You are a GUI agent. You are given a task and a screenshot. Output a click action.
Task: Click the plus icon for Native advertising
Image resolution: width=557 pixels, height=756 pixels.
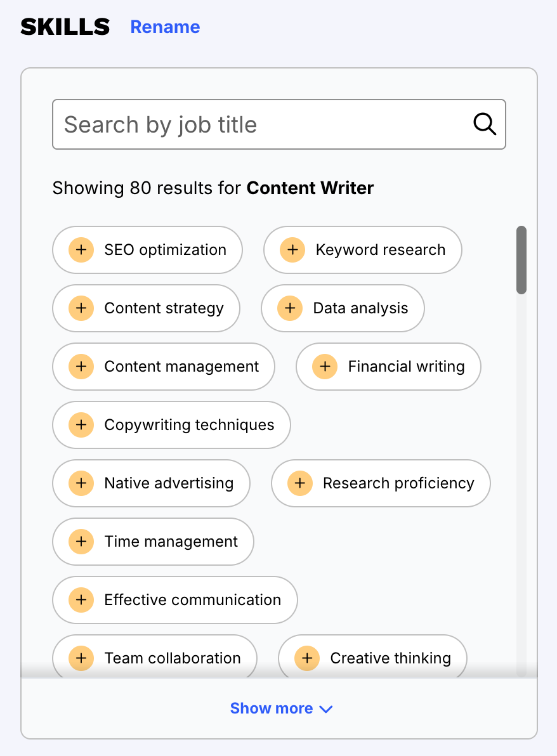(x=81, y=483)
